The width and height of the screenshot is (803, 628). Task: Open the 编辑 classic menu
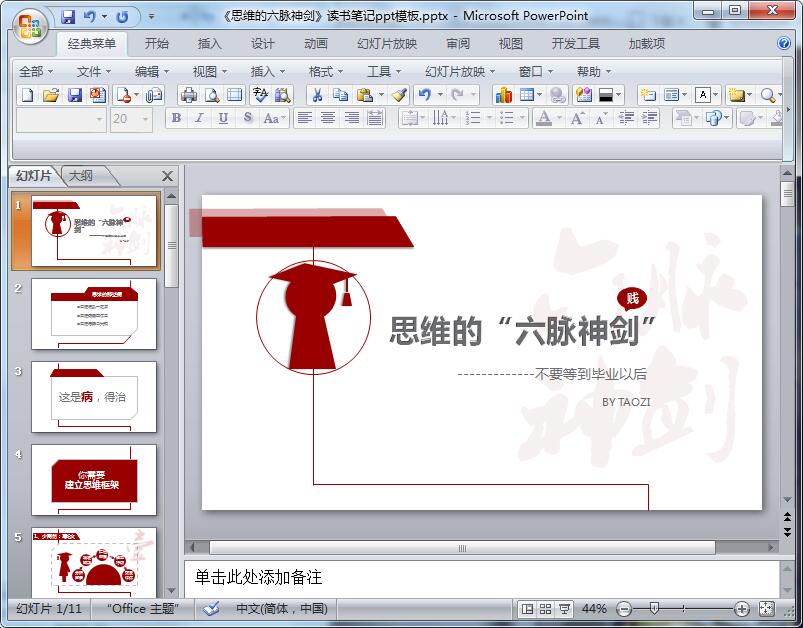coord(152,72)
